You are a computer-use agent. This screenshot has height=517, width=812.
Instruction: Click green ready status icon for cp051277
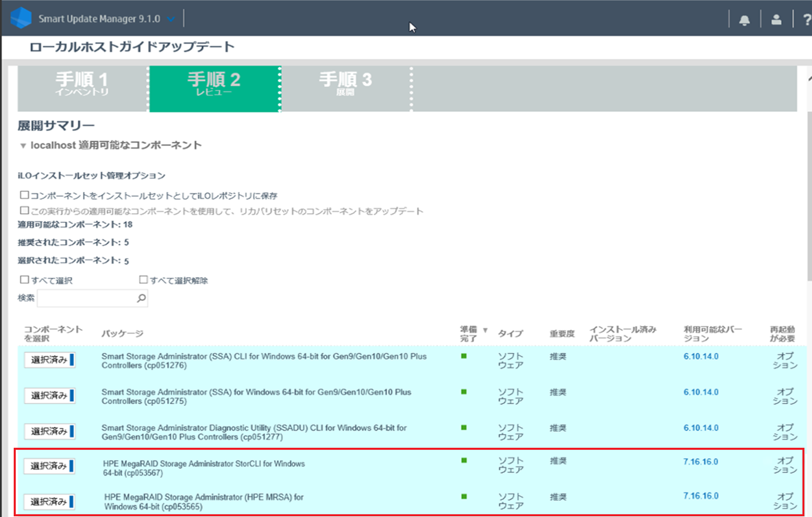coord(464,427)
